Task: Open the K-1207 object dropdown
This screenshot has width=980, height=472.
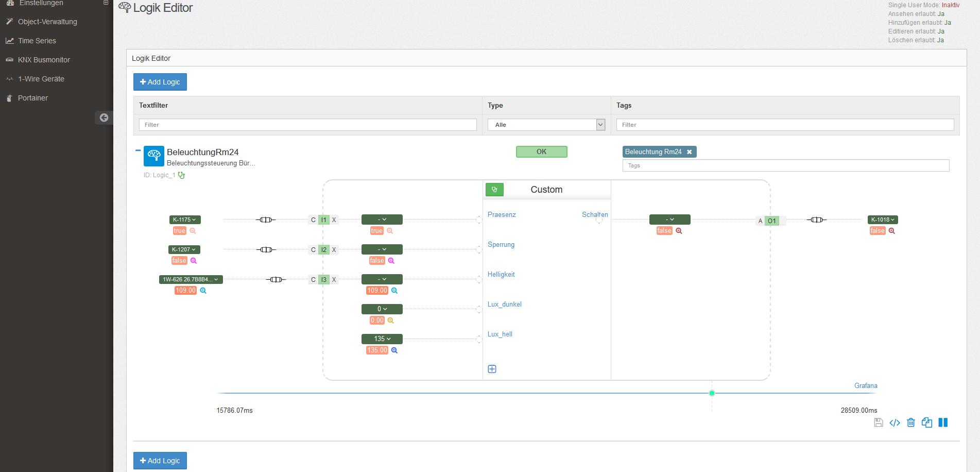Action: click(184, 249)
